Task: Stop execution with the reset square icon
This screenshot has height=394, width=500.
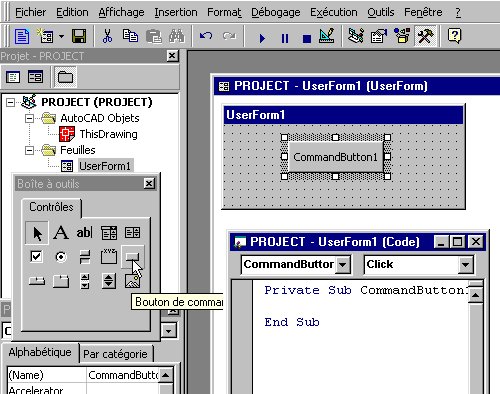Action: pos(307,39)
